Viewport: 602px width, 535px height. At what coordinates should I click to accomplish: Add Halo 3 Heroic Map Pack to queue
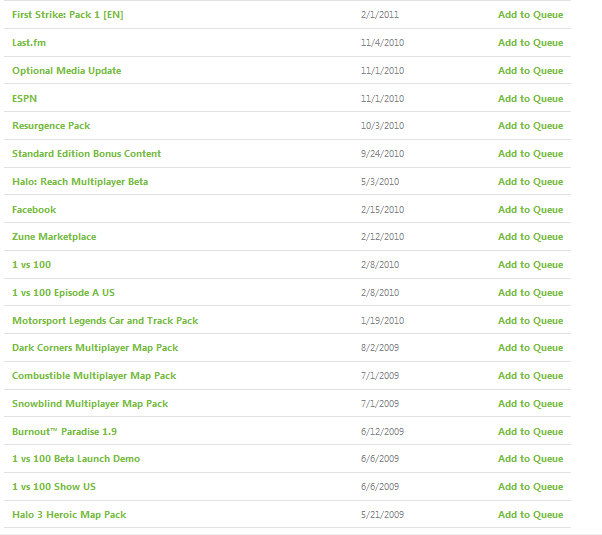click(531, 515)
